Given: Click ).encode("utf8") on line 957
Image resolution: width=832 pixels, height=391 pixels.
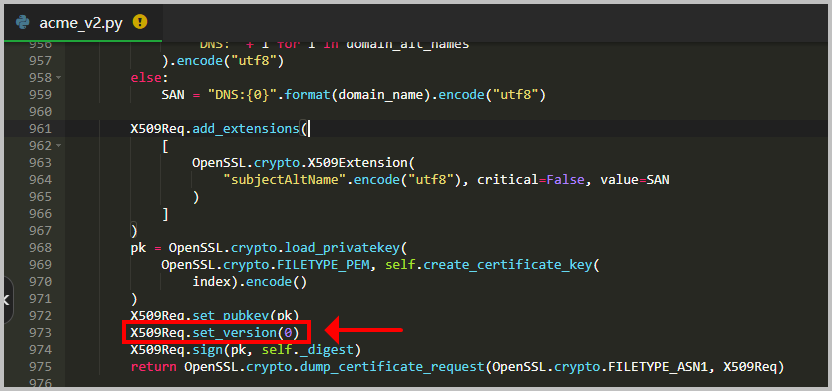Looking at the screenshot, I should [223, 61].
